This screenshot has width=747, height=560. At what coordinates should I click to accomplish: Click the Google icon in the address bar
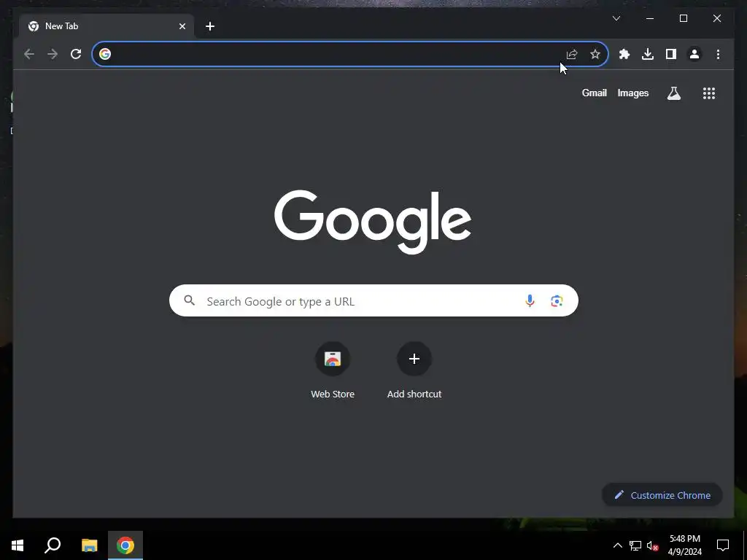pos(105,54)
